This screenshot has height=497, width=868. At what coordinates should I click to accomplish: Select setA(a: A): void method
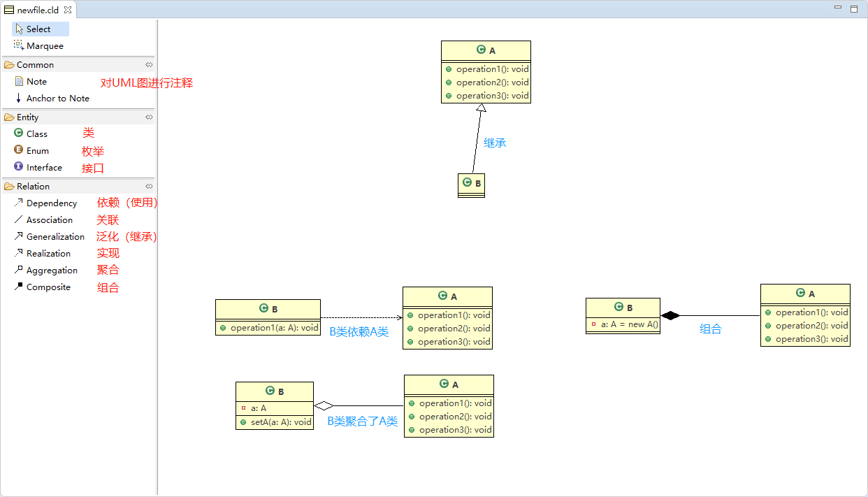(275, 422)
